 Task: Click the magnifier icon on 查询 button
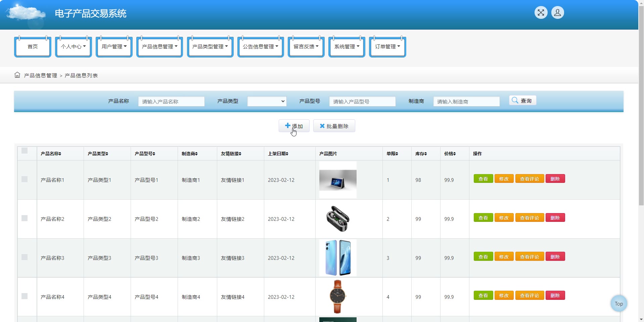(x=515, y=100)
